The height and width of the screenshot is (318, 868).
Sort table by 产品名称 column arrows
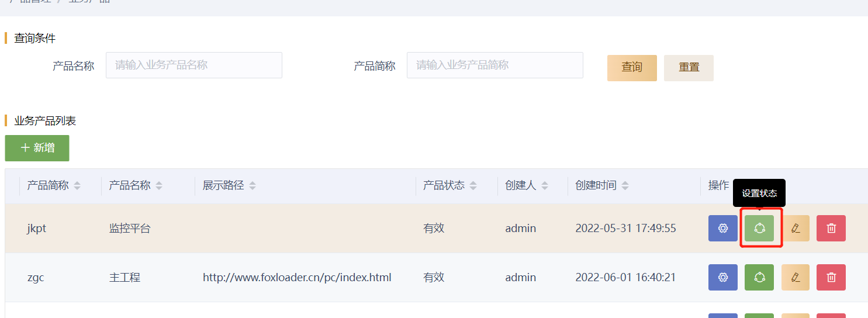click(x=159, y=186)
